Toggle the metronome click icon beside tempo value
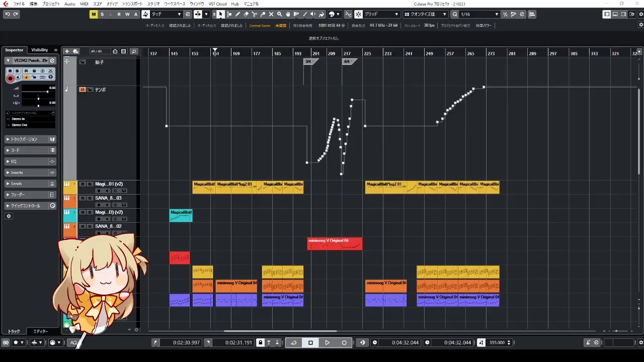This screenshot has height=362, width=644. click(x=481, y=342)
